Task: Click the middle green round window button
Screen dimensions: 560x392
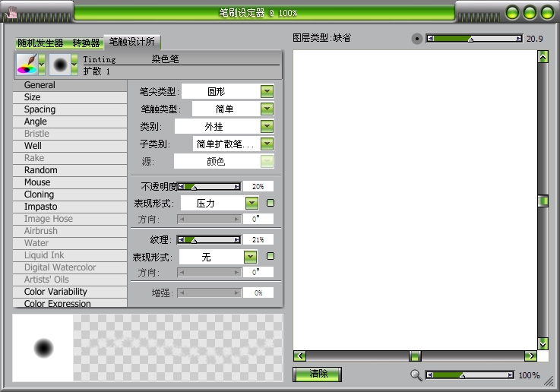Action: click(x=530, y=13)
